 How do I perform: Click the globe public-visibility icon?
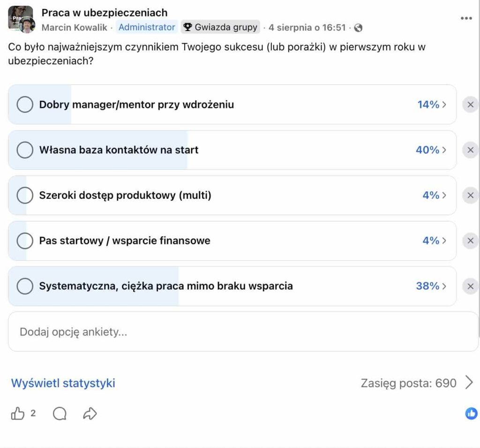[x=358, y=28]
